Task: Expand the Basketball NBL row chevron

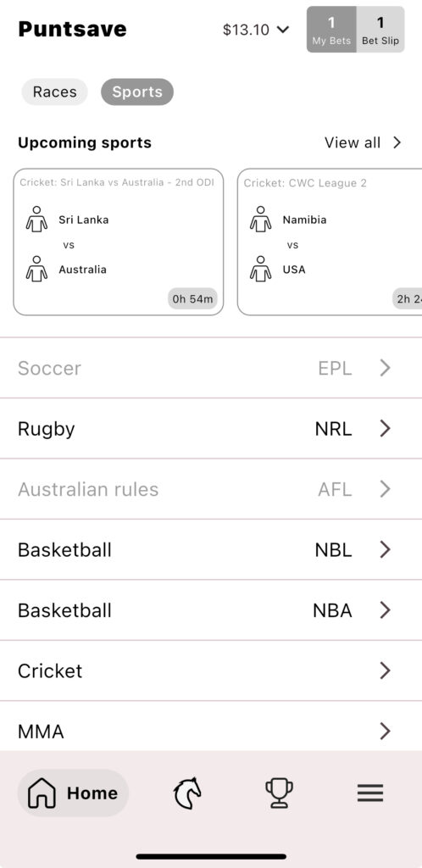Action: 385,549
